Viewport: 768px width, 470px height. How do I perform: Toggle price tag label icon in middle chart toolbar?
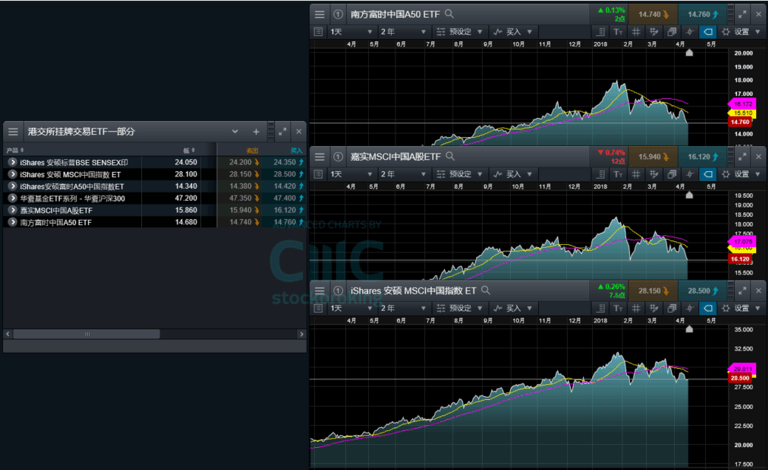click(708, 174)
